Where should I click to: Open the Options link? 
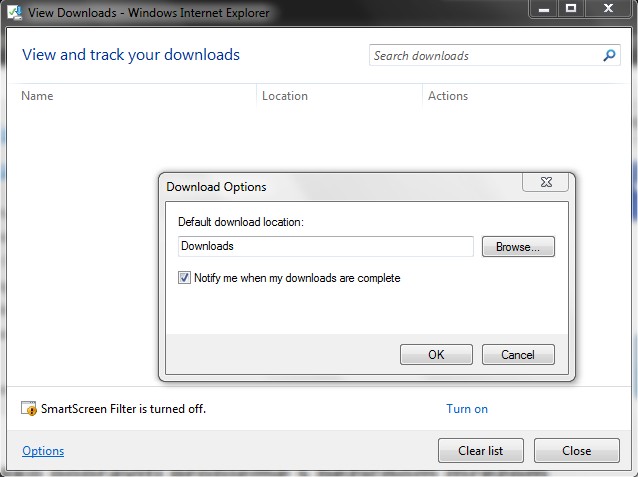[43, 451]
